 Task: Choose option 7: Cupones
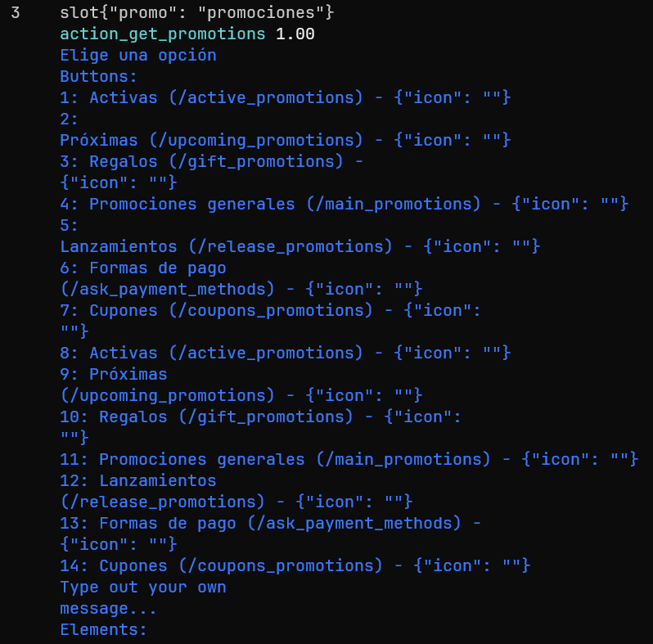270,311
